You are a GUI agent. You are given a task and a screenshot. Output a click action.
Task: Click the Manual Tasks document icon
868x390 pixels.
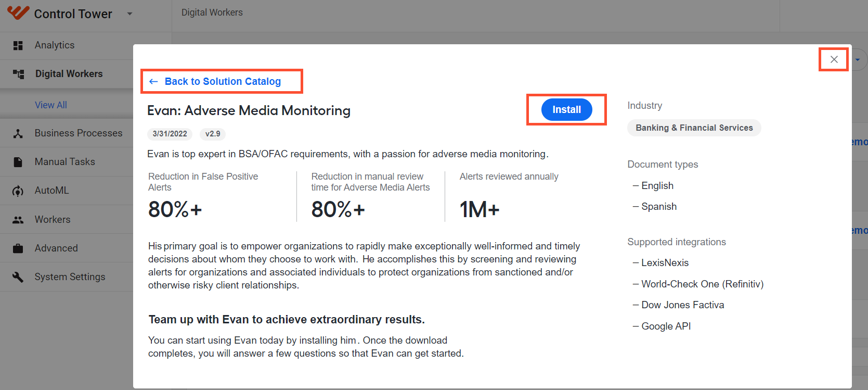18,162
